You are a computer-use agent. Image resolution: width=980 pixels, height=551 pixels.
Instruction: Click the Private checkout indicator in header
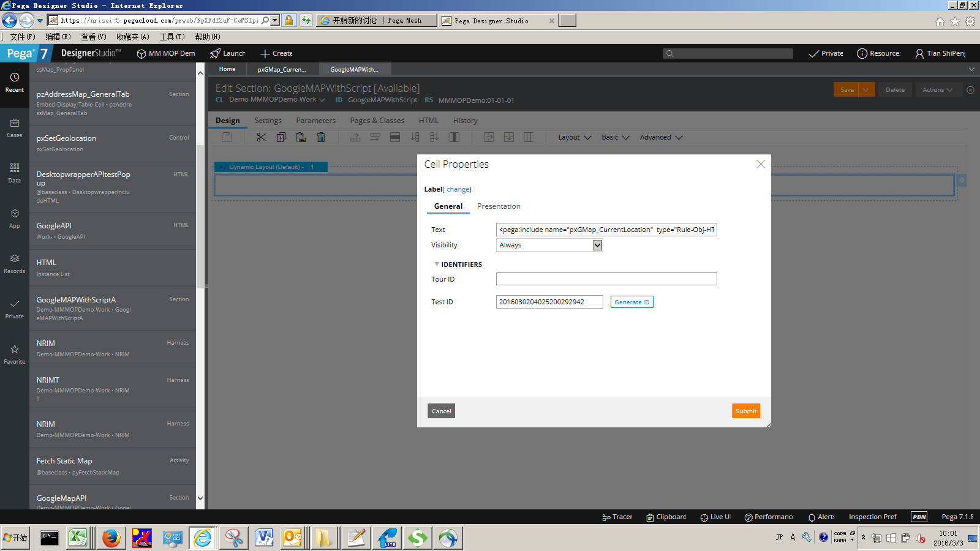826,53
